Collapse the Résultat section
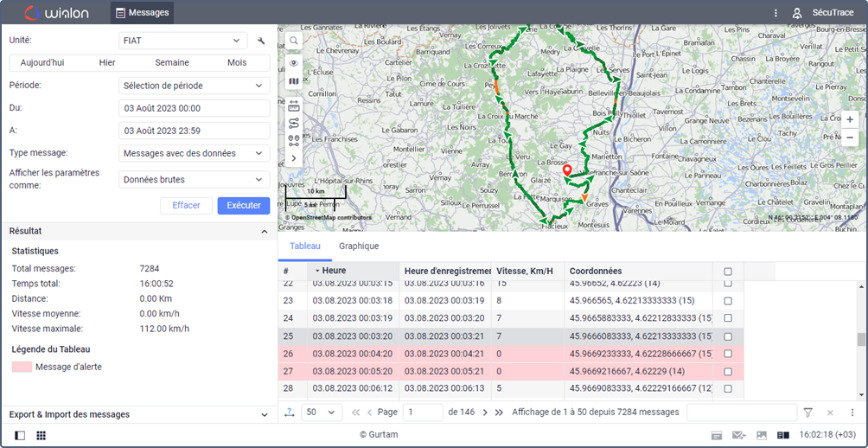 [x=264, y=232]
